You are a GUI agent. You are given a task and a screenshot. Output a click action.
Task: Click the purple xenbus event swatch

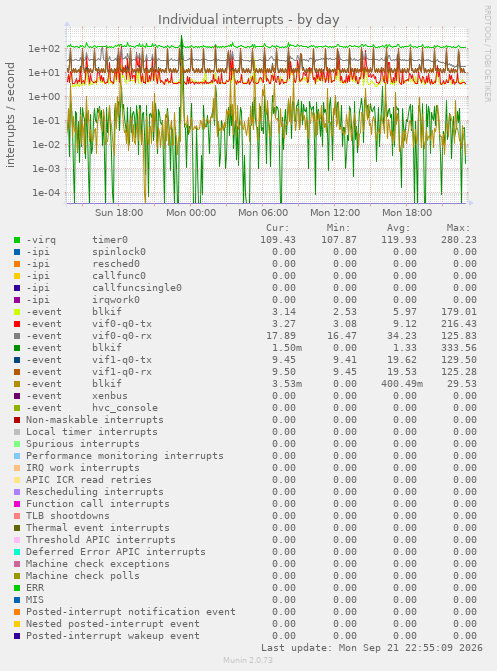click(17, 396)
